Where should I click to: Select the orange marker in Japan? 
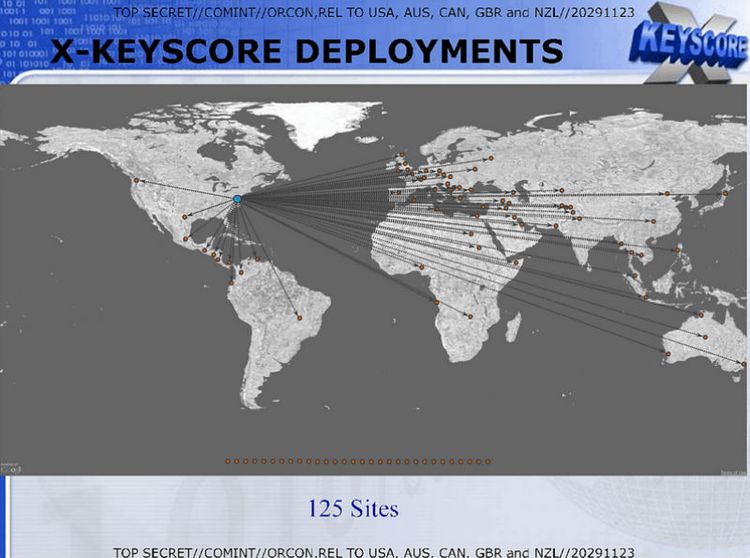pos(725,193)
